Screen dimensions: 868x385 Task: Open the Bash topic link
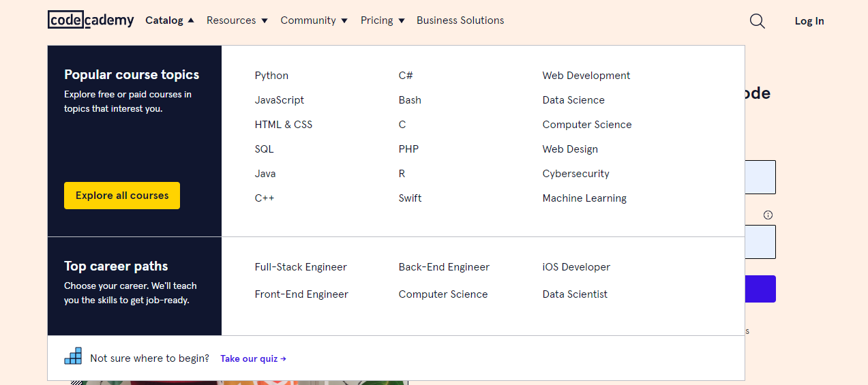click(x=410, y=100)
